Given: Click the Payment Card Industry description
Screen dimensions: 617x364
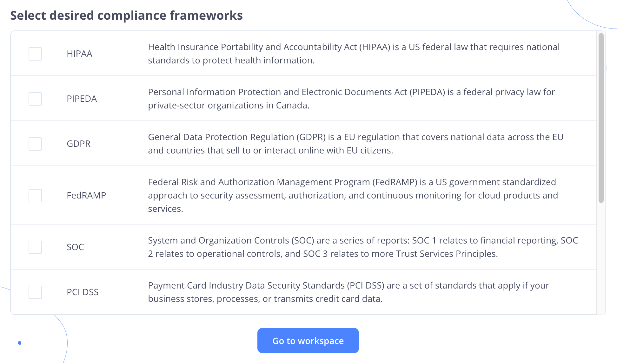Looking at the screenshot, I should click(x=348, y=292).
